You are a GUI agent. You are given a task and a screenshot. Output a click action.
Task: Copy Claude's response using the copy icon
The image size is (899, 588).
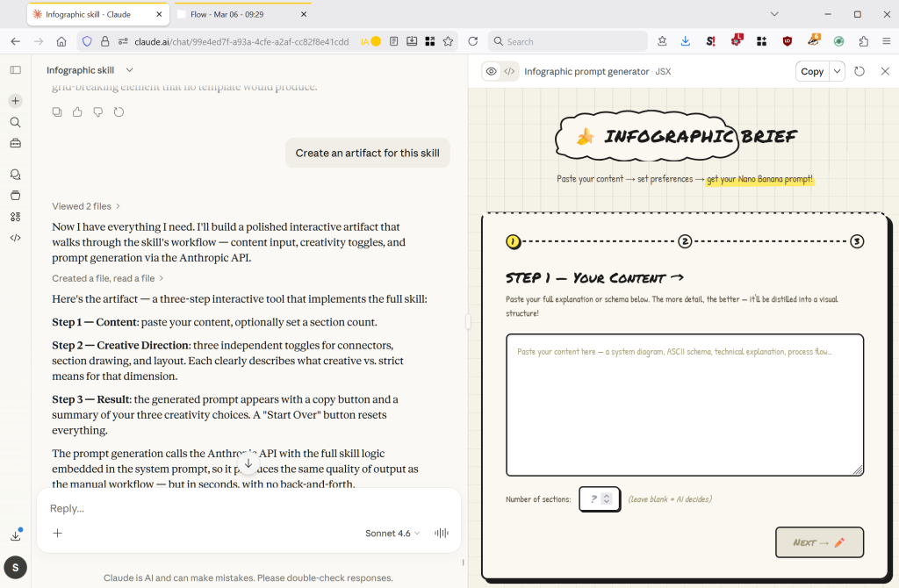(x=56, y=111)
